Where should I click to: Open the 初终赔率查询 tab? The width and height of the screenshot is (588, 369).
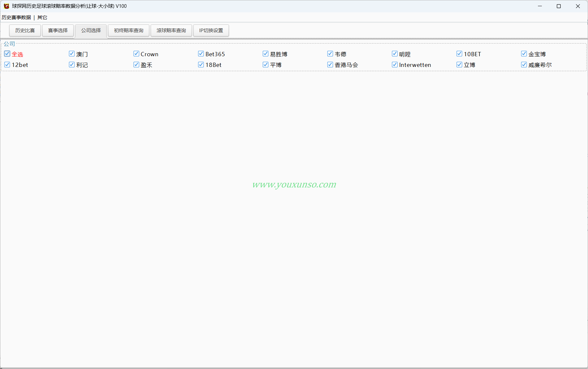[129, 31]
